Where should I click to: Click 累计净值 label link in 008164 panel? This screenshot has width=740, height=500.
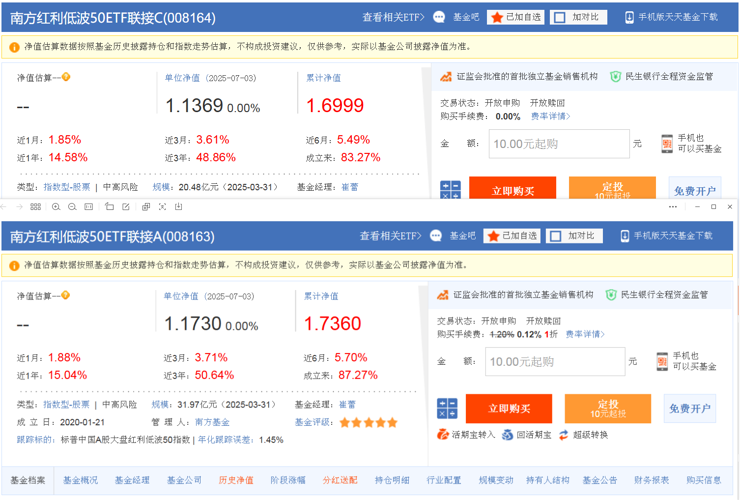coord(323,78)
